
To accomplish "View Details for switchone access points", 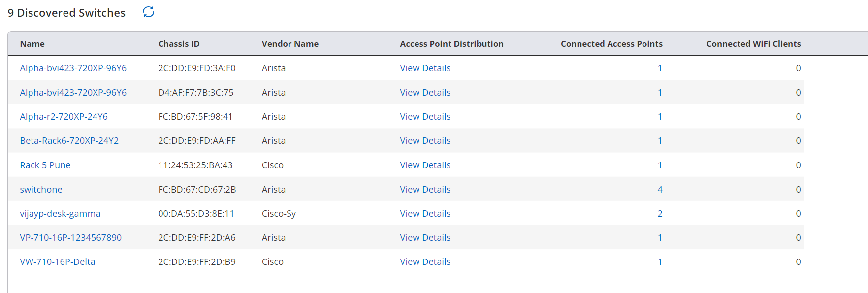I will coord(424,189).
